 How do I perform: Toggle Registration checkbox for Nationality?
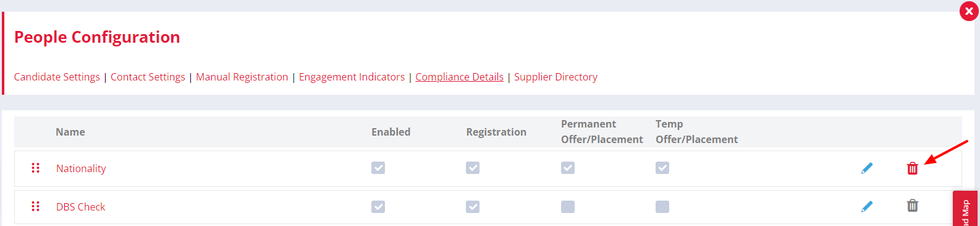pos(473,168)
